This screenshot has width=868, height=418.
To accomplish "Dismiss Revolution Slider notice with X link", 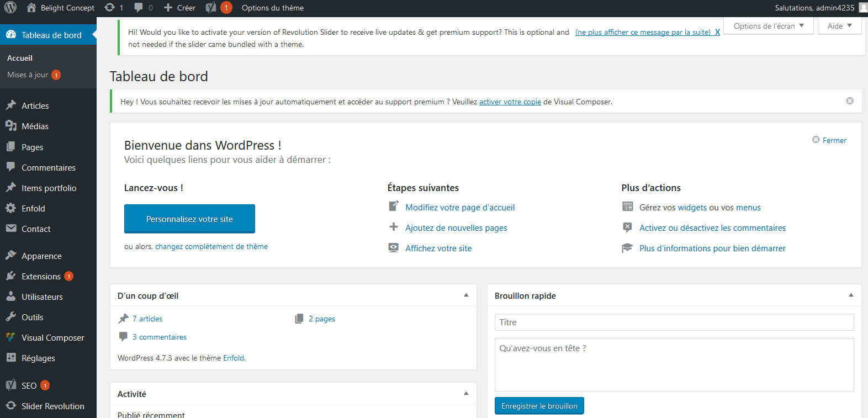I will [x=717, y=32].
